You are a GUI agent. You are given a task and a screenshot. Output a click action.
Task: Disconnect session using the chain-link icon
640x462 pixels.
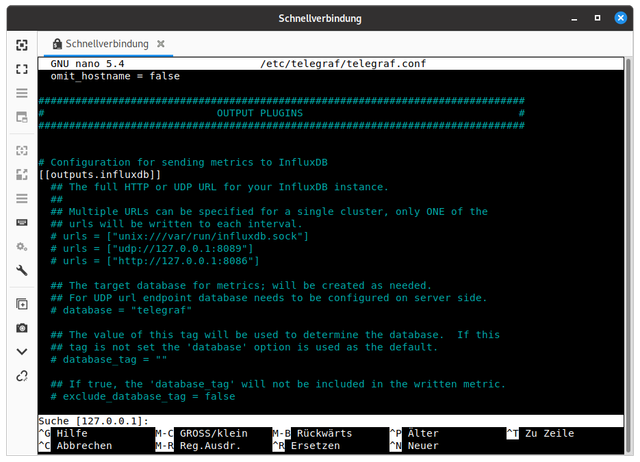coord(22,376)
